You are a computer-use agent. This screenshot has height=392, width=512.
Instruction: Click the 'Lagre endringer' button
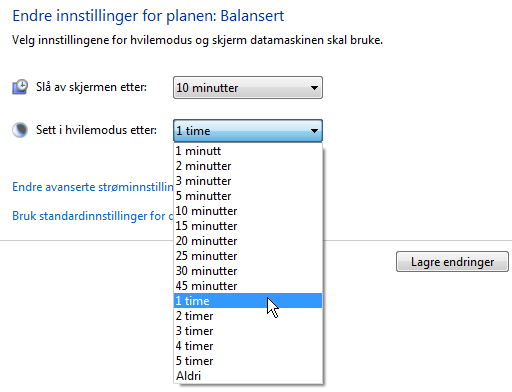coord(452,262)
